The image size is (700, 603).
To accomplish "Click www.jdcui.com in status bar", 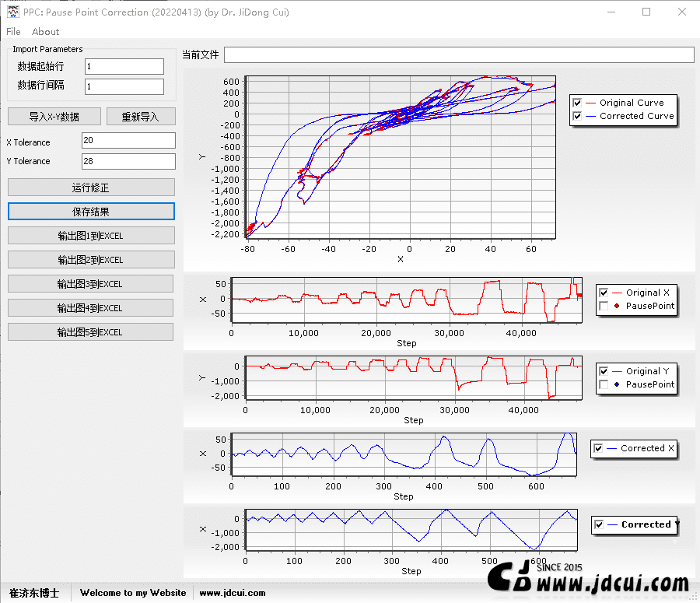I will point(232,593).
